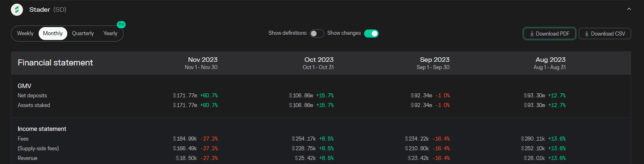Click the Assets staked row label
The image size is (644, 164).
pyautogui.click(x=34, y=105)
